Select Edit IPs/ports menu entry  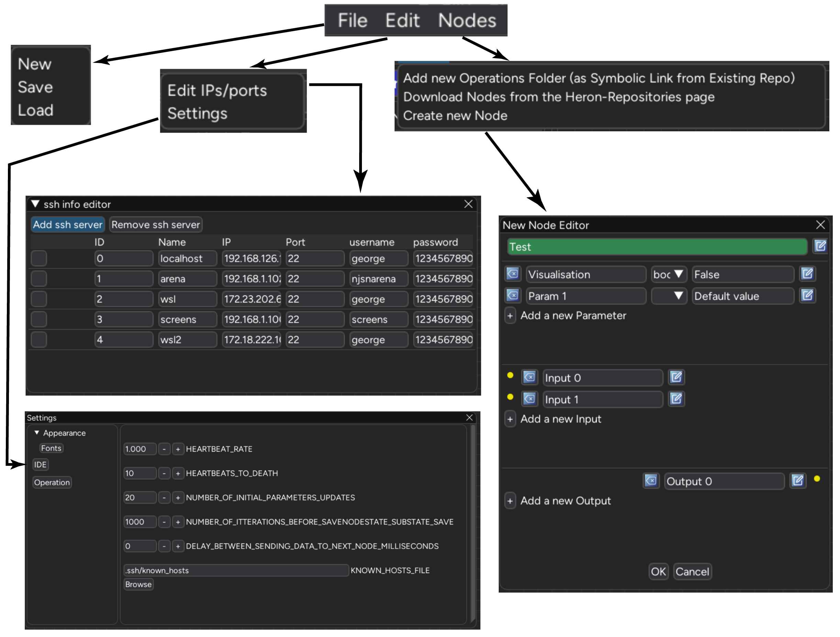pyautogui.click(x=217, y=90)
